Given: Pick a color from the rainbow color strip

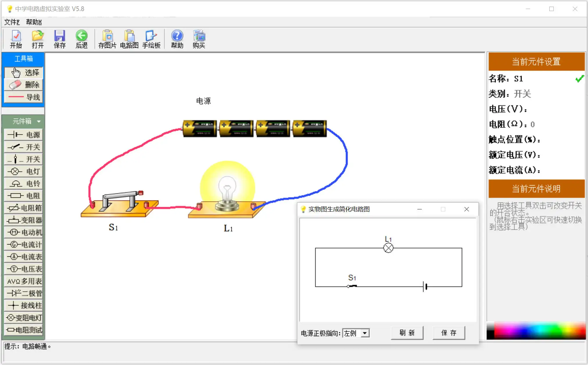Looking at the screenshot, I should click(x=536, y=330).
